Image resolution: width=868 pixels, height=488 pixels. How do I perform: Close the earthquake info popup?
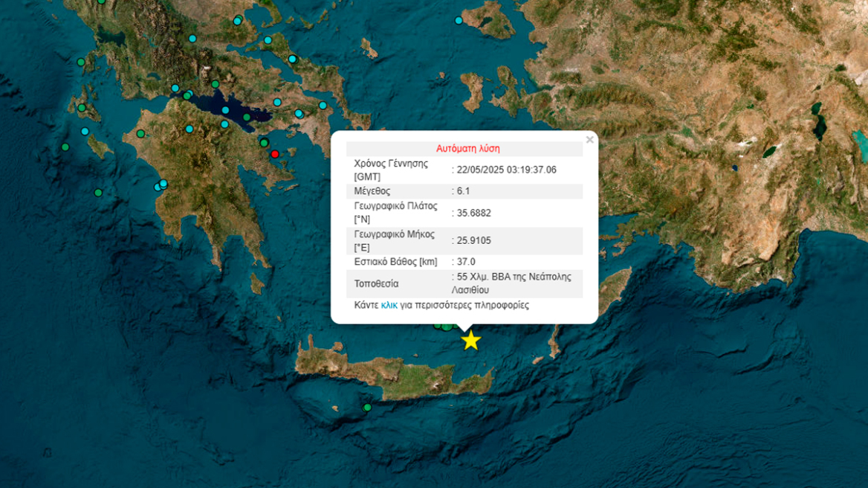[x=589, y=140]
